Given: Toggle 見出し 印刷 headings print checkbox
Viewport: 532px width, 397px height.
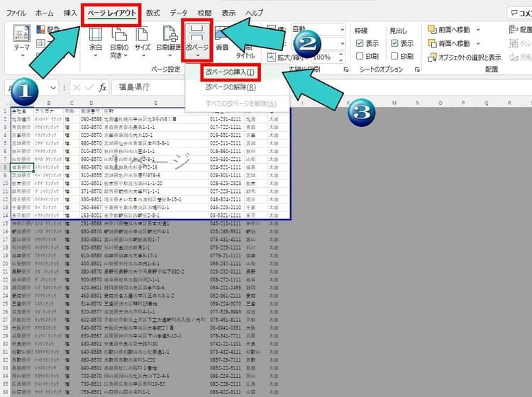Looking at the screenshot, I should click(x=394, y=56).
